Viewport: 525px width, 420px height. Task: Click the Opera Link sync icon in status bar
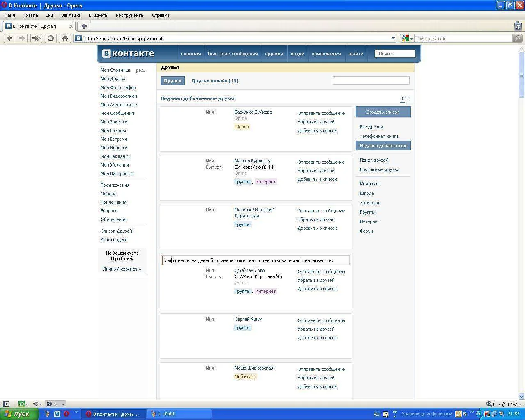21,404
